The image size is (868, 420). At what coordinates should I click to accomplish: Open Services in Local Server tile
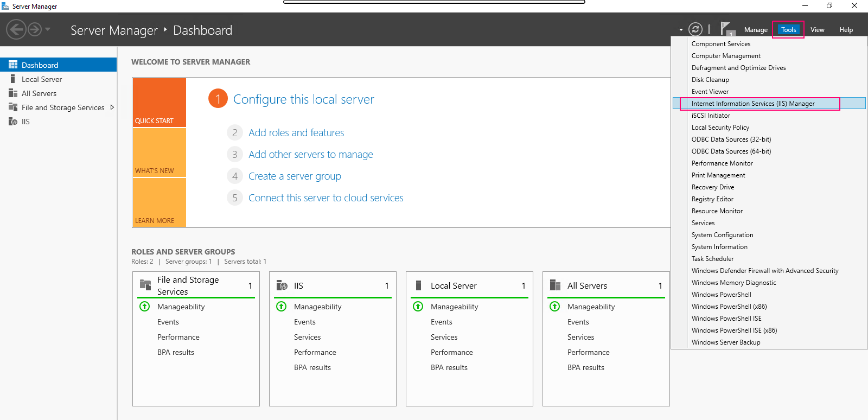point(444,337)
